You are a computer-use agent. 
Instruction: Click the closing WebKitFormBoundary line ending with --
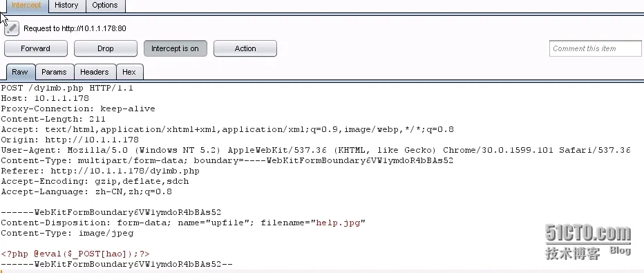pos(117,264)
